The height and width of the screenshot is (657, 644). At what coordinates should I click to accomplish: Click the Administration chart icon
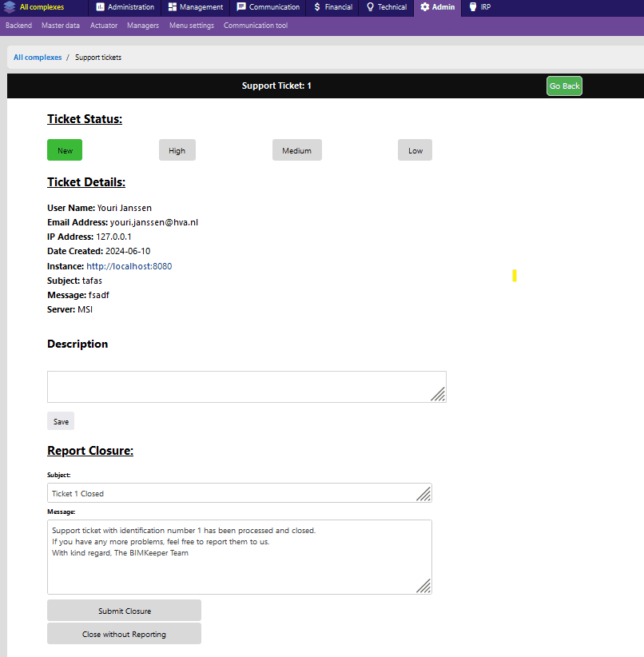click(x=100, y=7)
